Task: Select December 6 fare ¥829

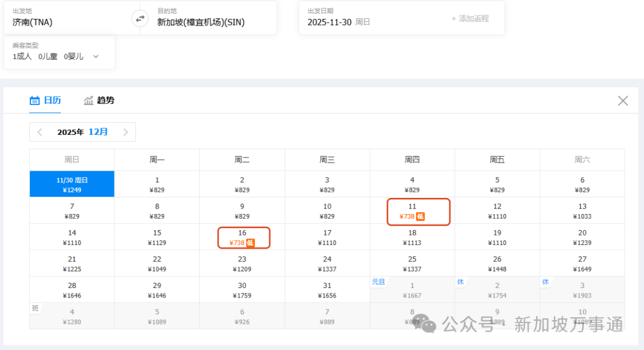Action: point(583,184)
